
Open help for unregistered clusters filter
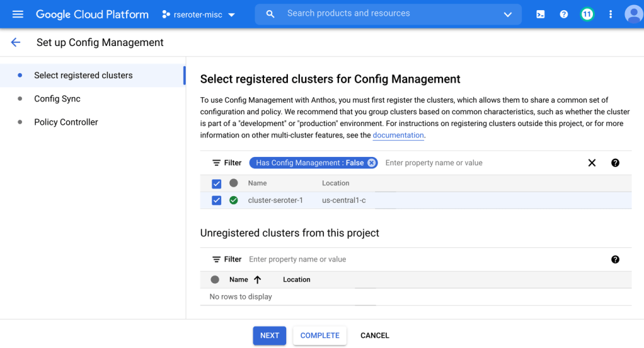pyautogui.click(x=615, y=259)
